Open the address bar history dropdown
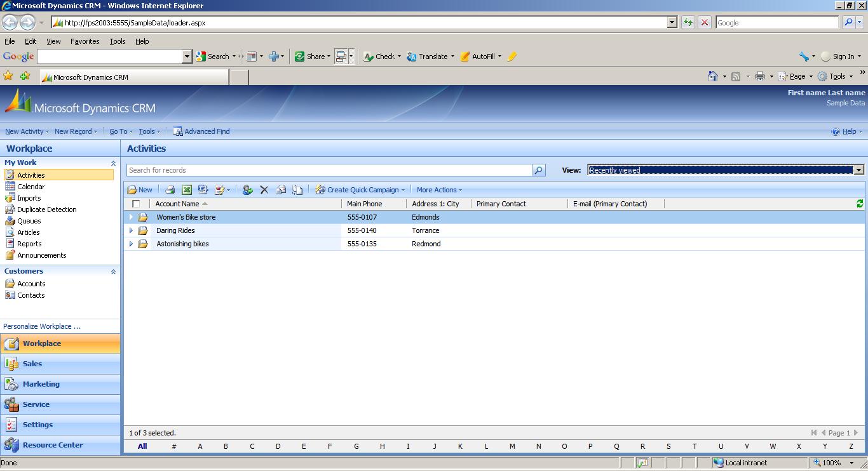 pos(672,22)
